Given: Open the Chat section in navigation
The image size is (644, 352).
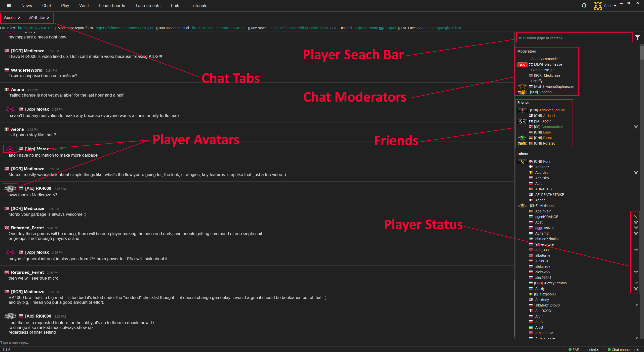Looking at the screenshot, I should (46, 6).
